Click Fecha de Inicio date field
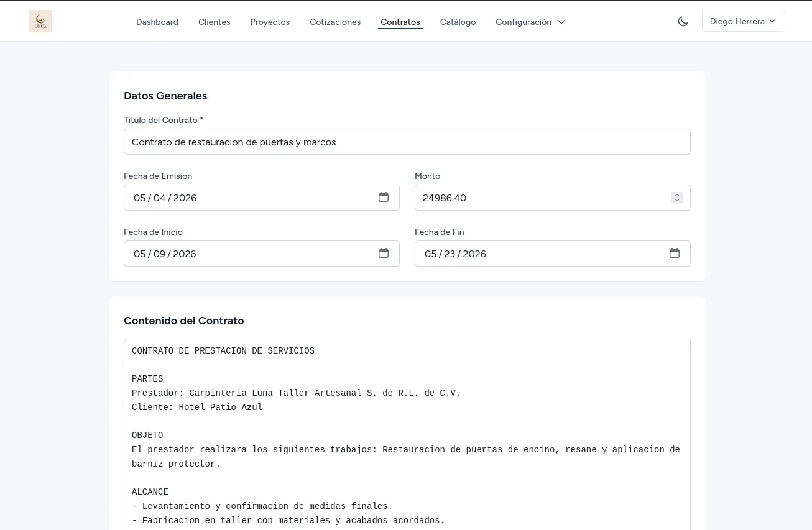The height and width of the screenshot is (530, 812). (x=262, y=254)
